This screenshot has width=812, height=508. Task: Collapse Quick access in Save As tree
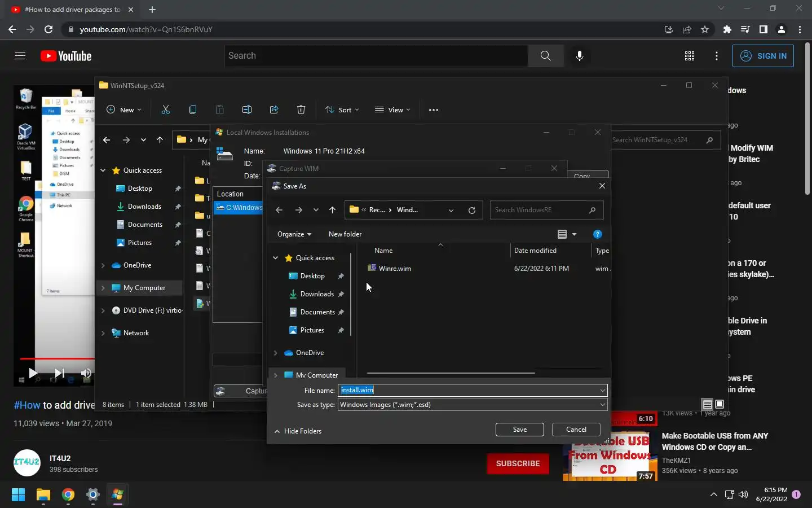[x=276, y=258]
